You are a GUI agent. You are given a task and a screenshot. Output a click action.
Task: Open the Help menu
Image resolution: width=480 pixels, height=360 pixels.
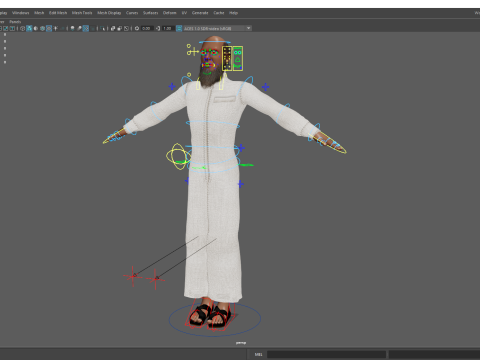[233, 13]
